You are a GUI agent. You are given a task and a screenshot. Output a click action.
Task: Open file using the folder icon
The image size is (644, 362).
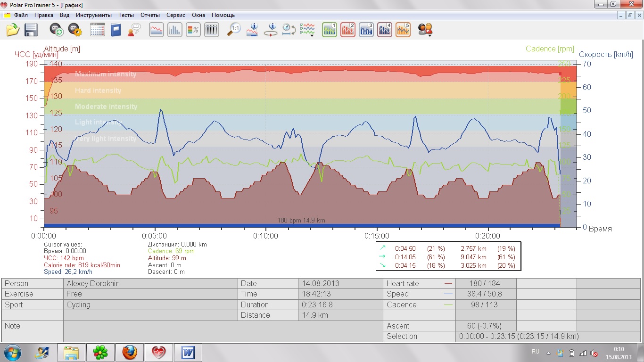[13, 30]
